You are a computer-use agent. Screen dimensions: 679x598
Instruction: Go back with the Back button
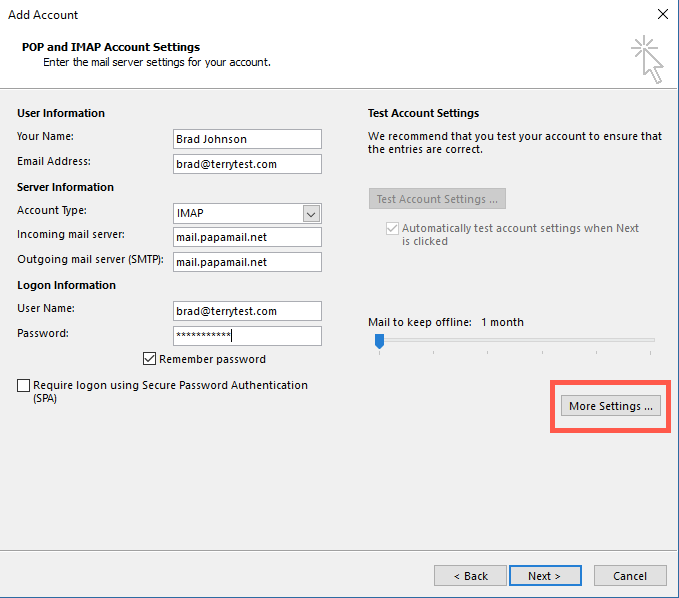[x=470, y=575]
